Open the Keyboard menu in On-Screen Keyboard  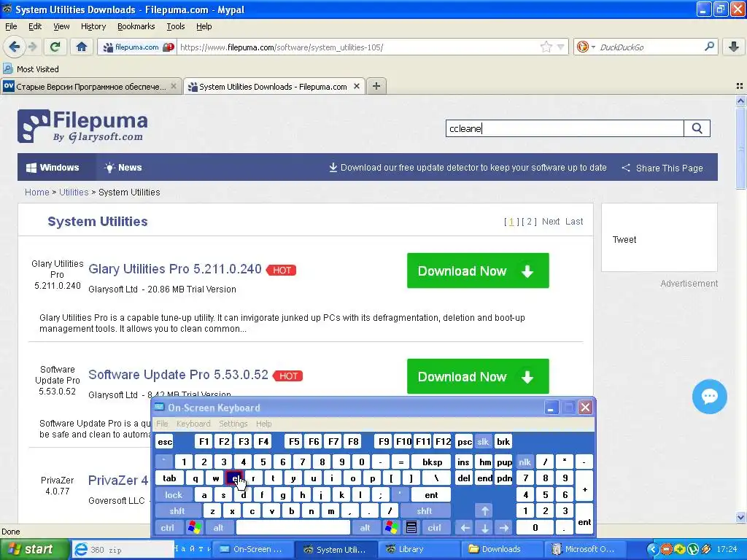tap(193, 424)
